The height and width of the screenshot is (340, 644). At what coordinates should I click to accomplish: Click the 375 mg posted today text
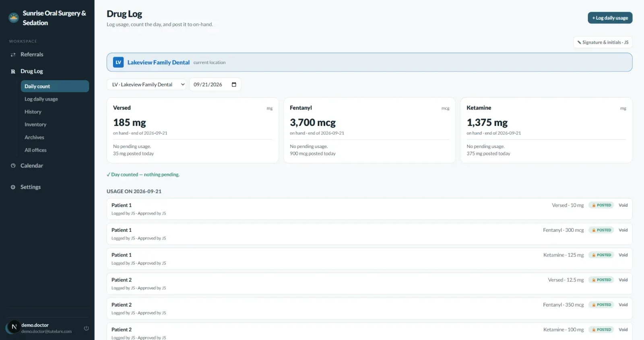[x=488, y=154]
